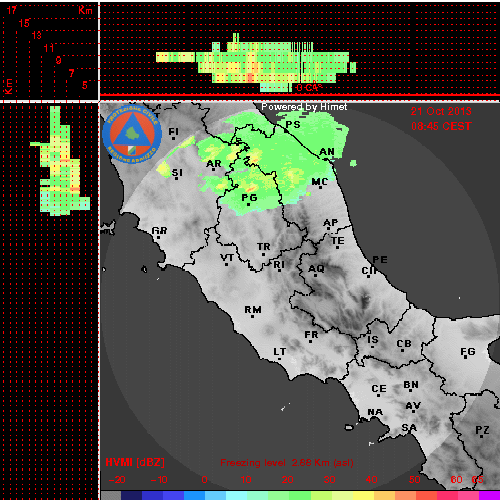Click the AQ city label on map

click(x=316, y=269)
